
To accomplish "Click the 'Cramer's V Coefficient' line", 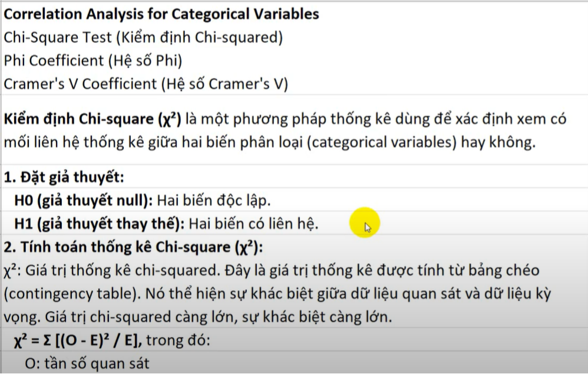I will point(146,84).
